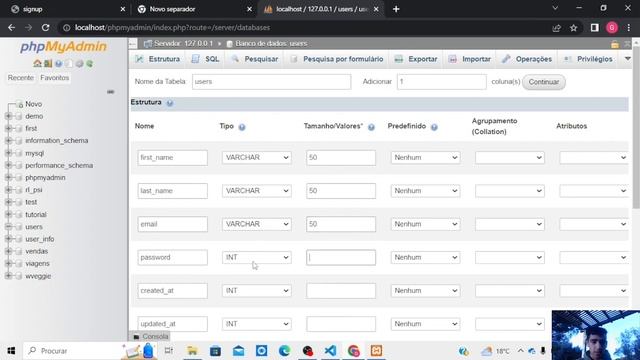The image size is (640, 360).
Task: Open the more-tabs dropdown arrow
Action: pyautogui.click(x=628, y=59)
